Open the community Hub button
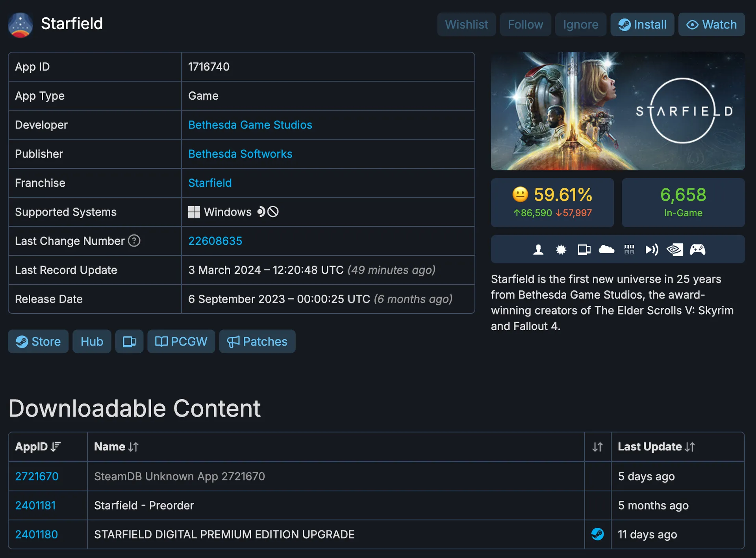The image size is (756, 558). pos(92,341)
